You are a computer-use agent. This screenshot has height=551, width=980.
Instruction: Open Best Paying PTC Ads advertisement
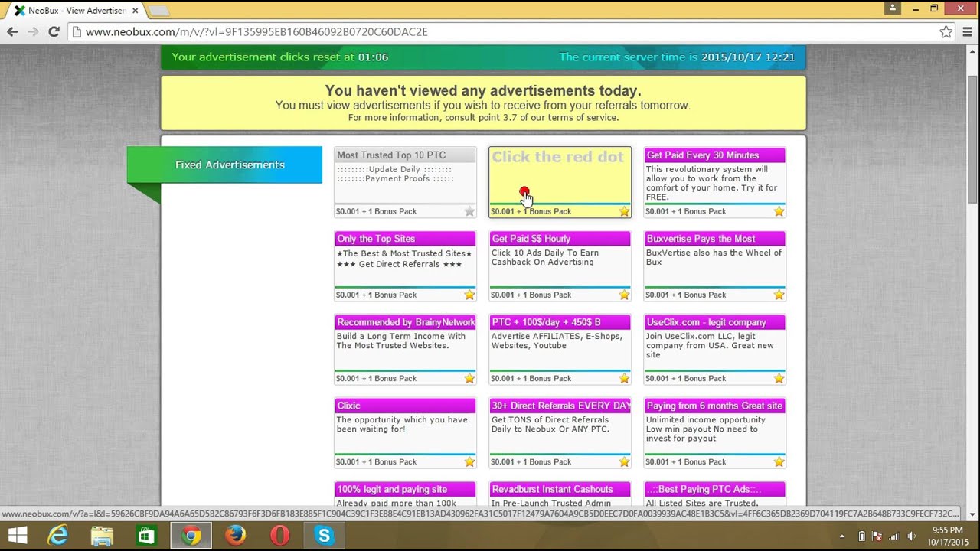click(714, 494)
